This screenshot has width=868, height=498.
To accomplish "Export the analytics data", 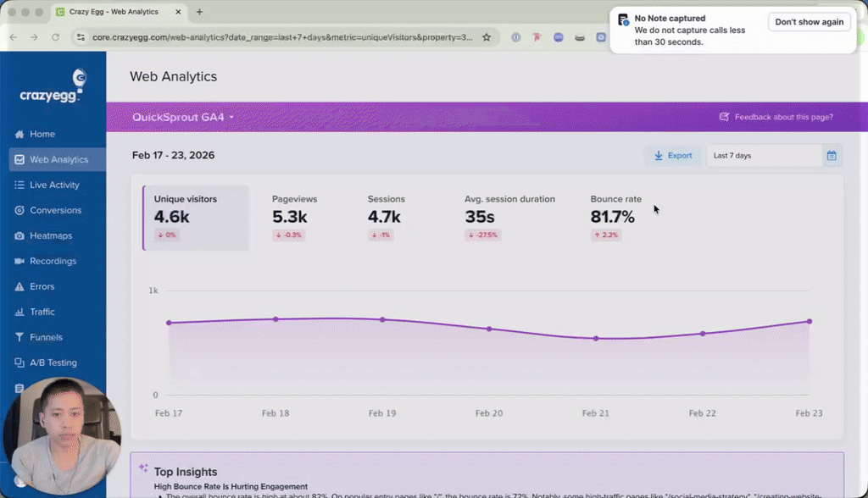I will click(x=673, y=156).
